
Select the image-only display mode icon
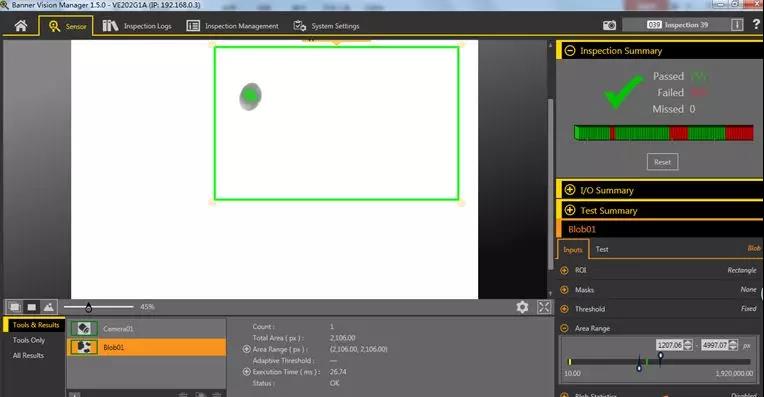click(x=32, y=307)
